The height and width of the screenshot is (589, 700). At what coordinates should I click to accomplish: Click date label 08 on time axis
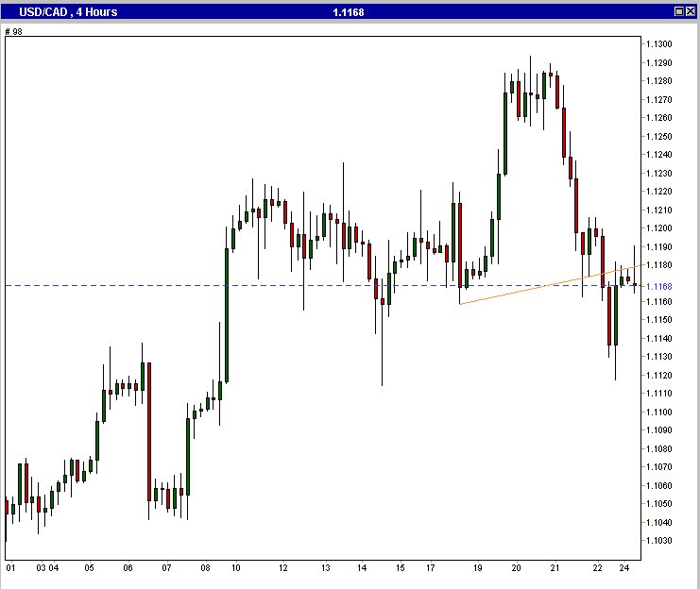click(x=205, y=568)
